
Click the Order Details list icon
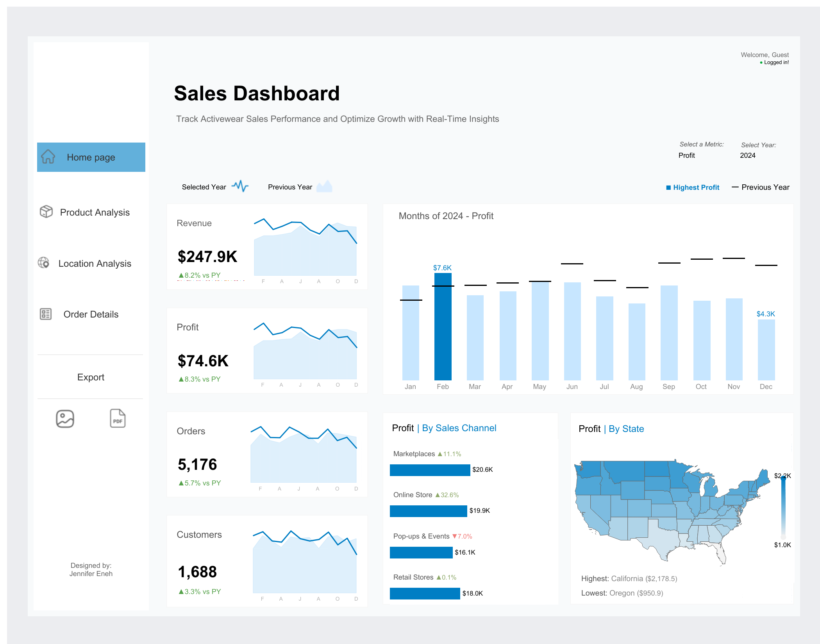46,314
